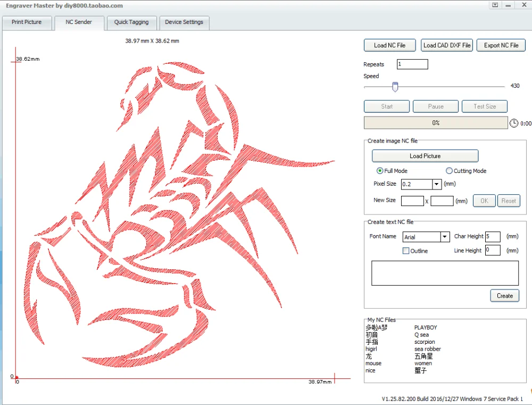Image resolution: width=532 pixels, height=405 pixels.
Task: Click the Repeats input field
Action: coord(412,64)
